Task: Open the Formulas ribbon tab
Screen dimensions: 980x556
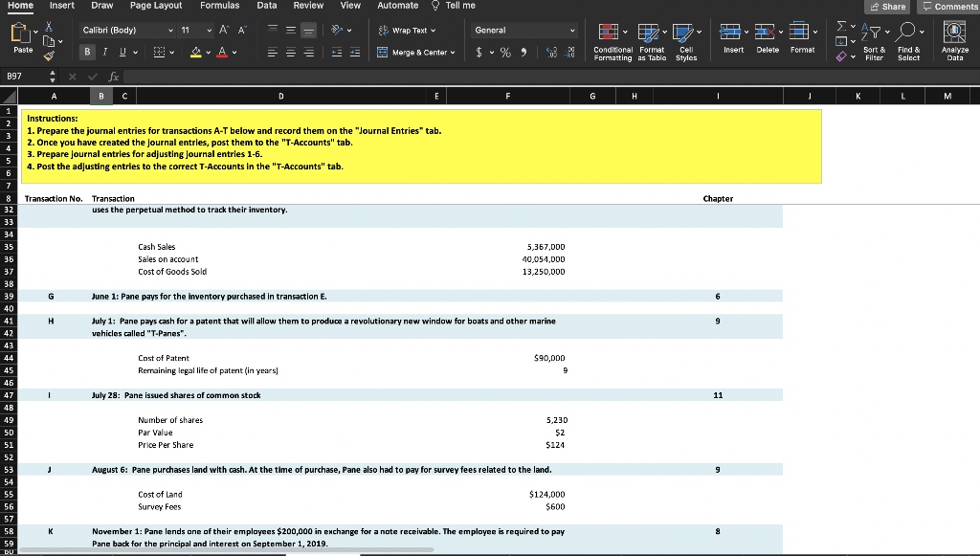Action: 219,6
